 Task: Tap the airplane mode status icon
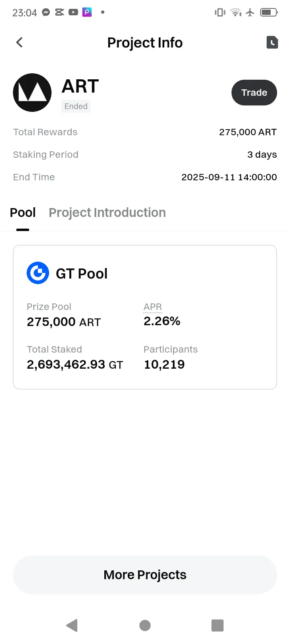point(250,12)
